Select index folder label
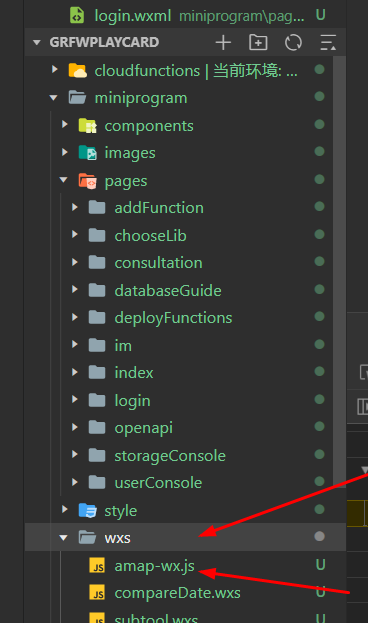 click(x=134, y=373)
